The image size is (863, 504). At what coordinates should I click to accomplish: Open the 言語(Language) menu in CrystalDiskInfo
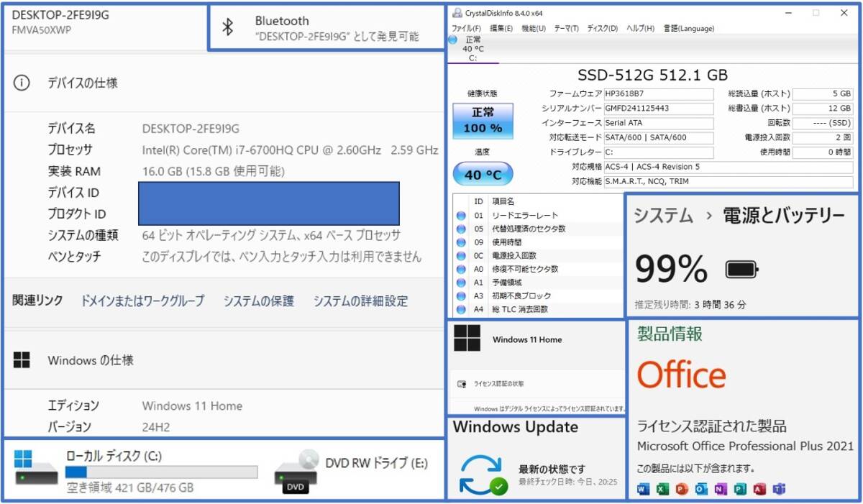click(689, 28)
